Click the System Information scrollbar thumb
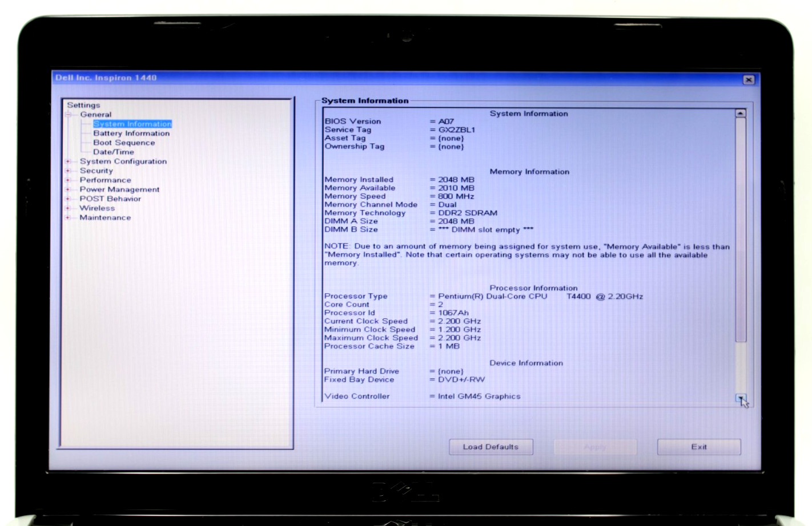This screenshot has height=526, width=812. pyautogui.click(x=741, y=230)
